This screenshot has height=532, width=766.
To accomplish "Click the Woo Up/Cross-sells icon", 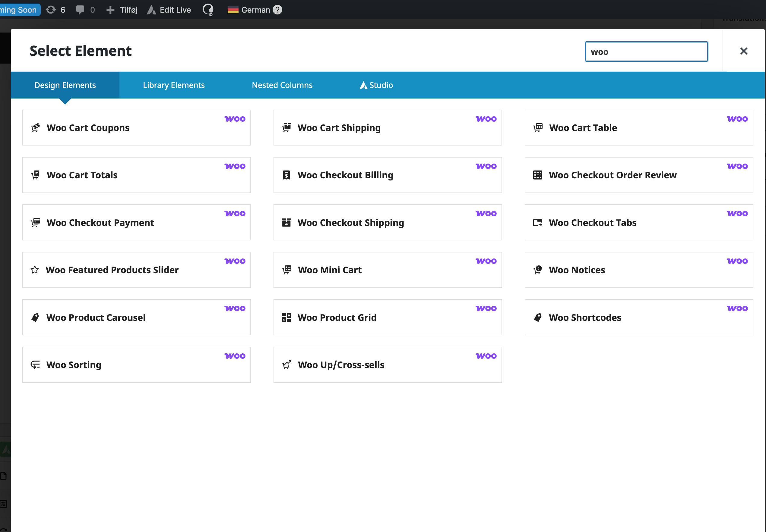I will (x=286, y=365).
